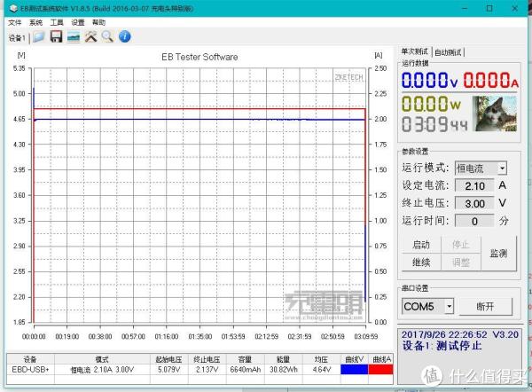Image resolution: width=532 pixels, height=392 pixels.
Task: Open the 设置 menu
Action: click(78, 23)
